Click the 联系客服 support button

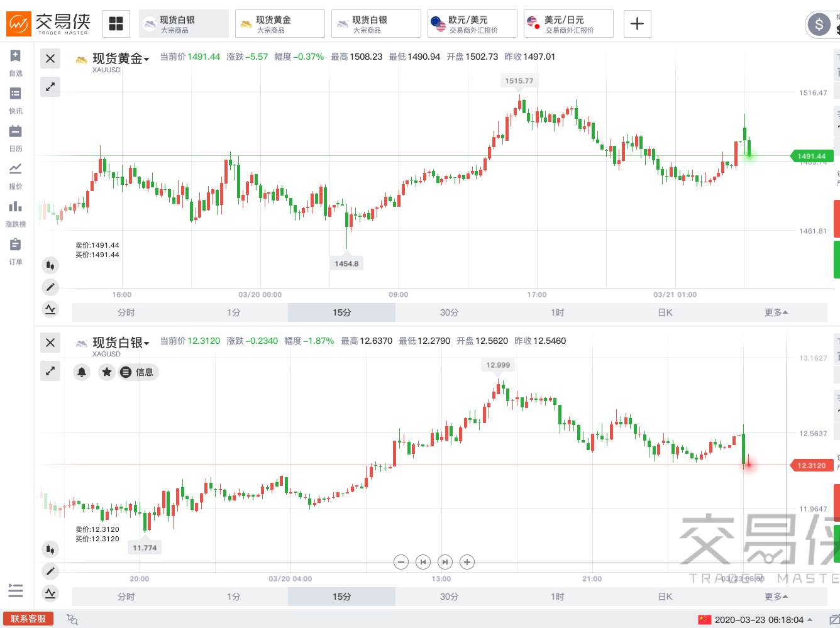pos(28,619)
